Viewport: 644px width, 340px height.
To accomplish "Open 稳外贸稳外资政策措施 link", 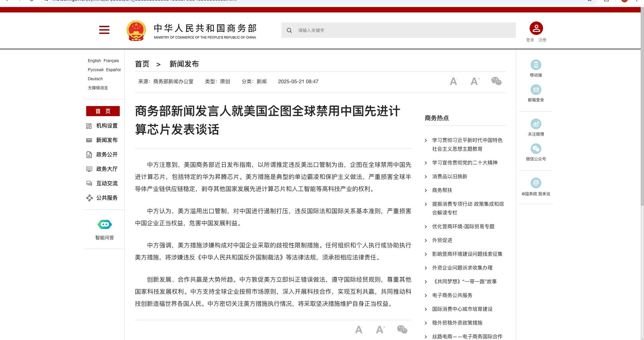I will pyautogui.click(x=457, y=323).
